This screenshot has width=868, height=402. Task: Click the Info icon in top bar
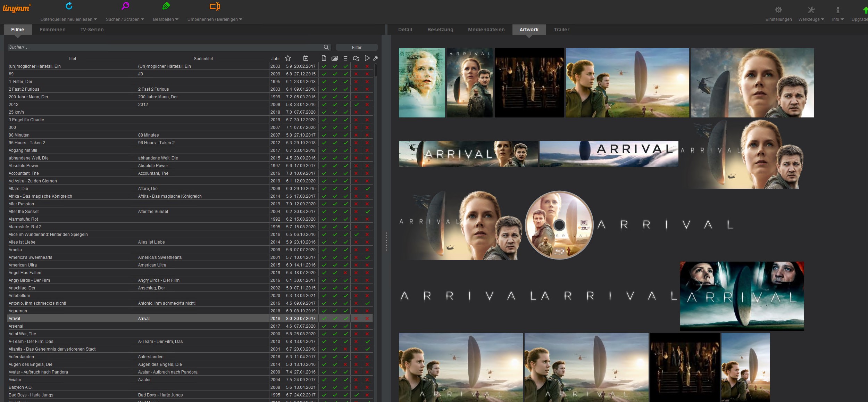(838, 10)
